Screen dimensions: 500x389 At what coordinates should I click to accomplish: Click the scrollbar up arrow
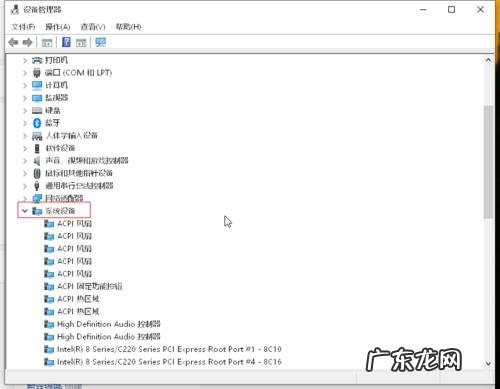point(488,60)
